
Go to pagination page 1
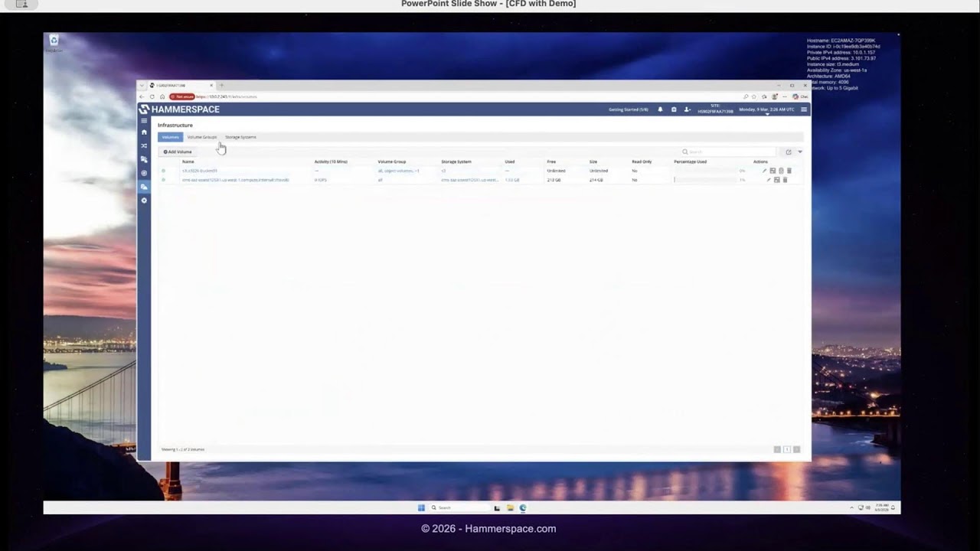(786, 449)
